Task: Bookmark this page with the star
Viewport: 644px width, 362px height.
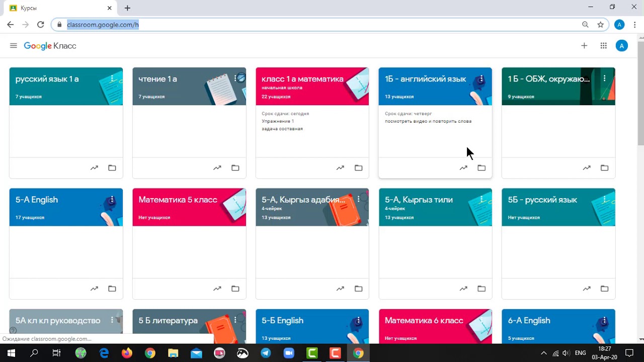Action: pyautogui.click(x=600, y=24)
